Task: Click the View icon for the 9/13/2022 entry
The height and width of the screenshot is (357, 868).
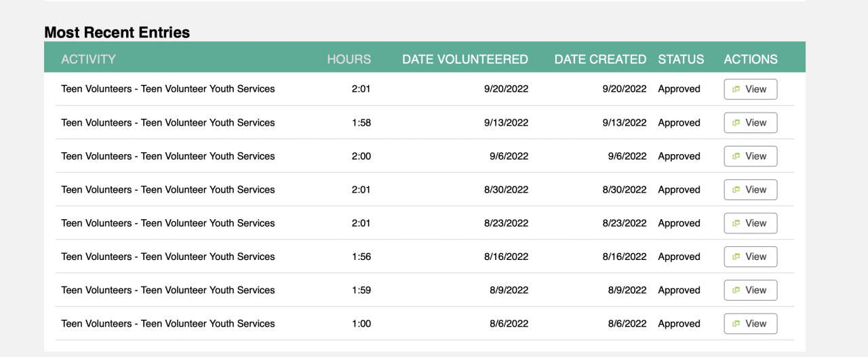Action: [x=736, y=123]
